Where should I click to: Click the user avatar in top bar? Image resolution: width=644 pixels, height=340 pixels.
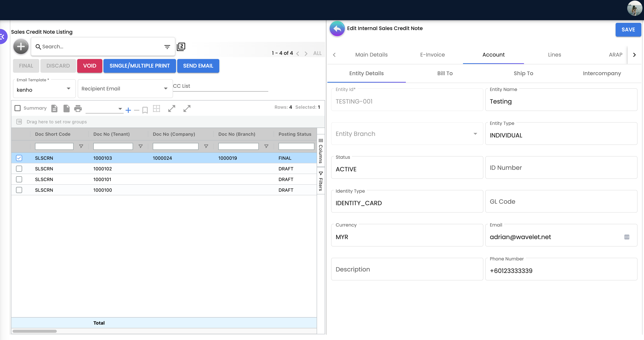tap(634, 8)
